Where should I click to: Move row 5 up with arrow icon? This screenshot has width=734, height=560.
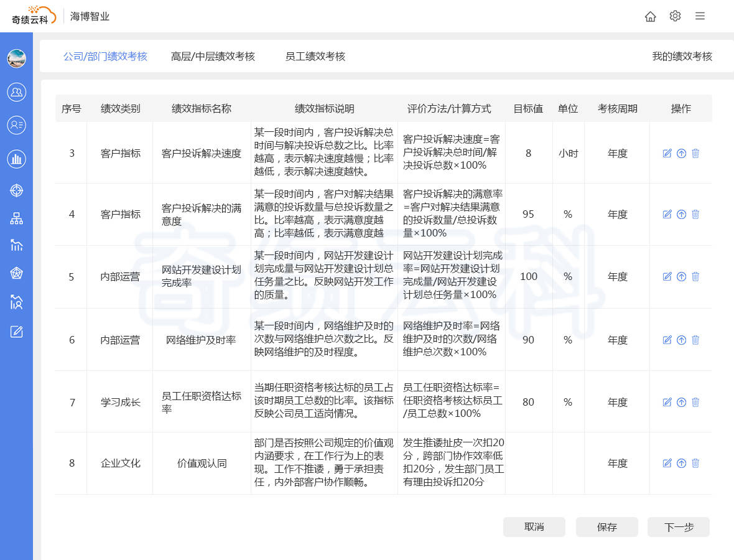pyautogui.click(x=681, y=276)
